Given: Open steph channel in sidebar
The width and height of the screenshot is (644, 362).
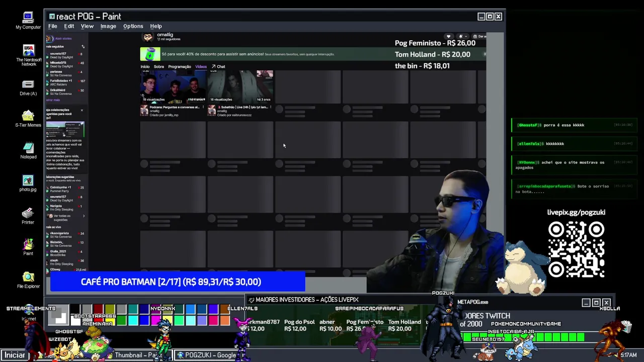Looking at the screenshot, I should pyautogui.click(x=65, y=262).
